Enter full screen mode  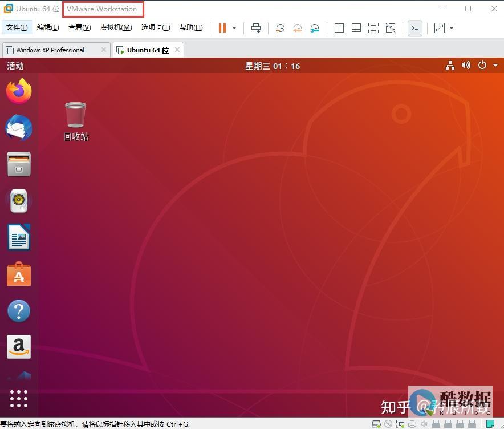click(373, 28)
